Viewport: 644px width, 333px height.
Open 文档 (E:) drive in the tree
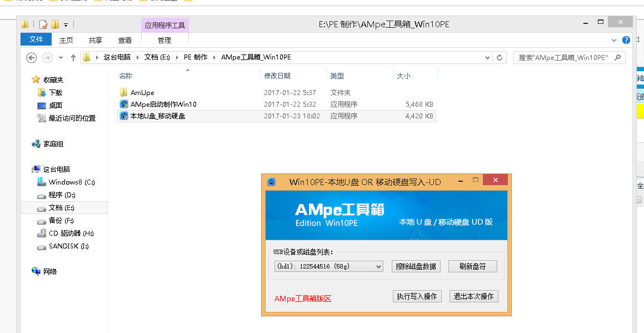click(x=62, y=207)
